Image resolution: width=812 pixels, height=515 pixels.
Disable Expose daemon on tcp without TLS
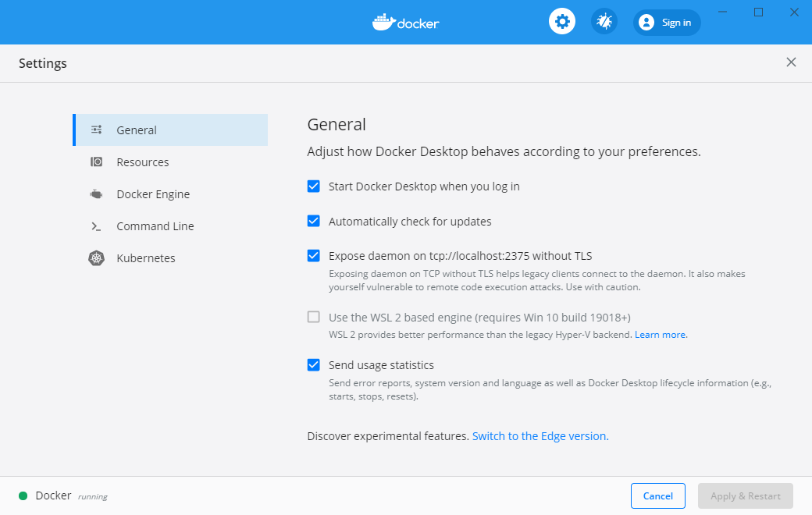(x=313, y=255)
